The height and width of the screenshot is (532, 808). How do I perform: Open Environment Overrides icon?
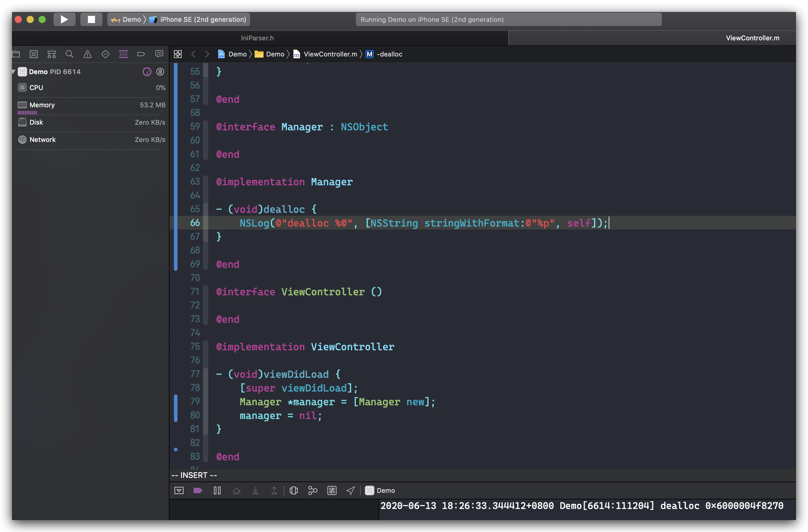332,490
